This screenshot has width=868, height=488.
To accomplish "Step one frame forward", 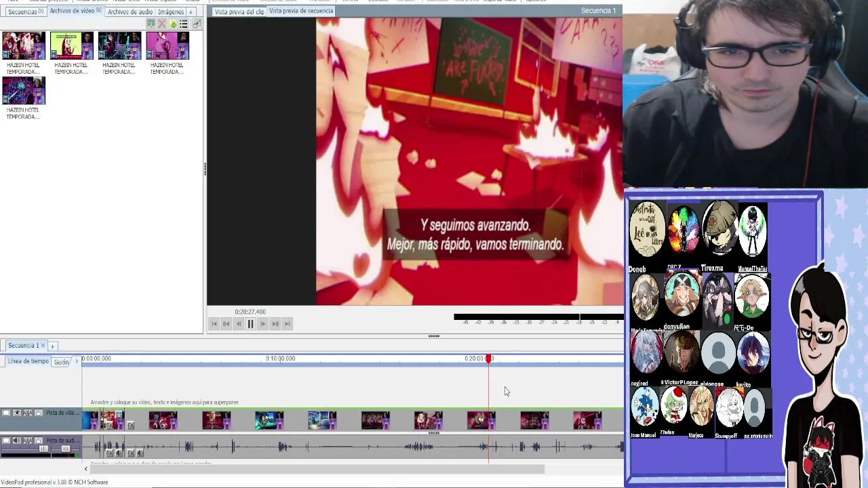I will 263,324.
